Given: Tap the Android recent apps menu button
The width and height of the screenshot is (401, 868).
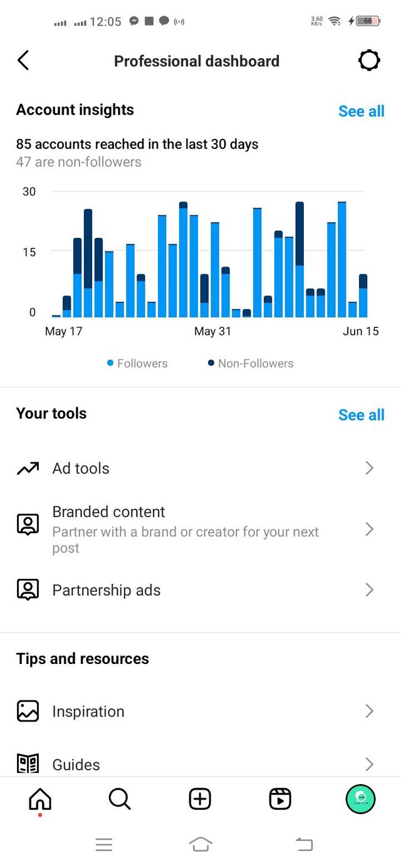Looking at the screenshot, I should tap(104, 845).
